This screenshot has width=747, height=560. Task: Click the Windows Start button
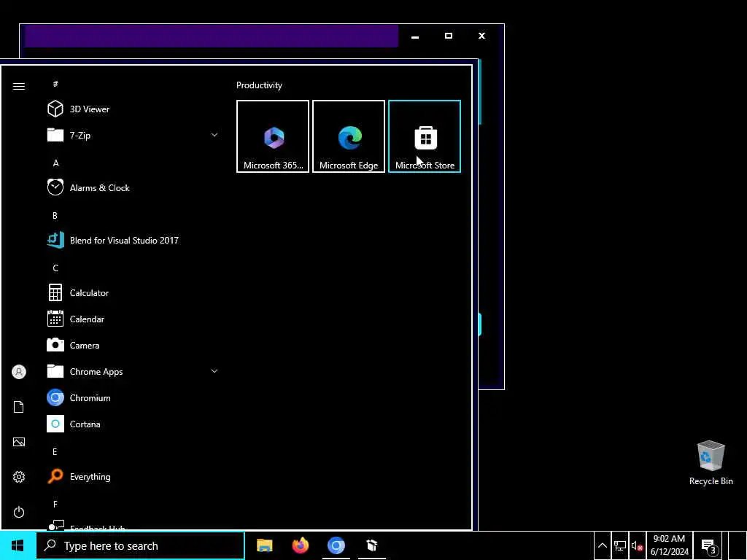pos(18,545)
